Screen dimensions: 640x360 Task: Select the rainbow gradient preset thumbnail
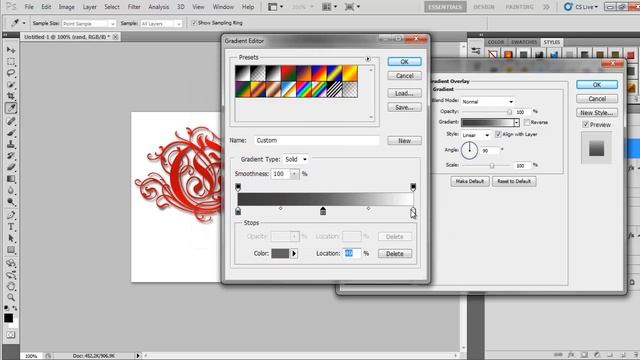pyautogui.click(x=304, y=89)
